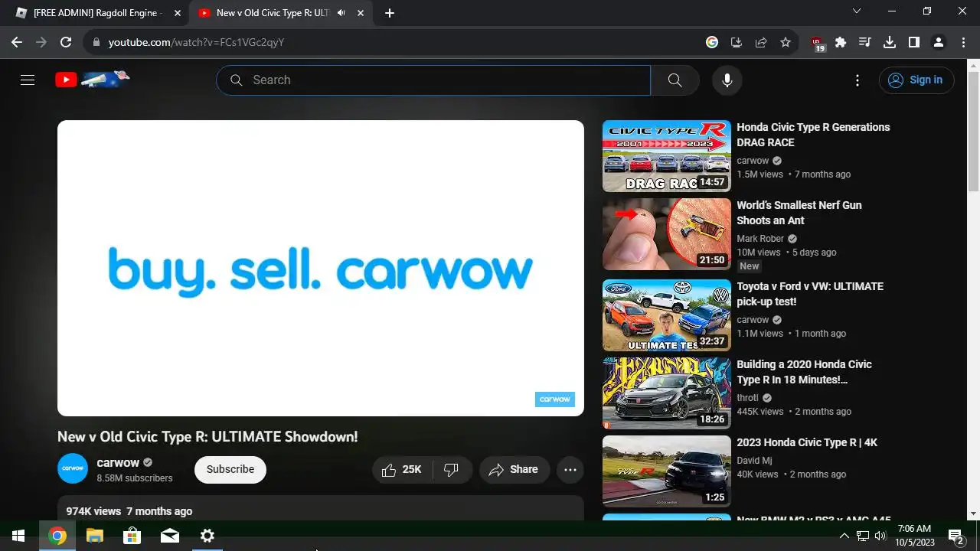This screenshot has width=980, height=551.
Task: Click the Google account icon in address bar
Action: 712,42
